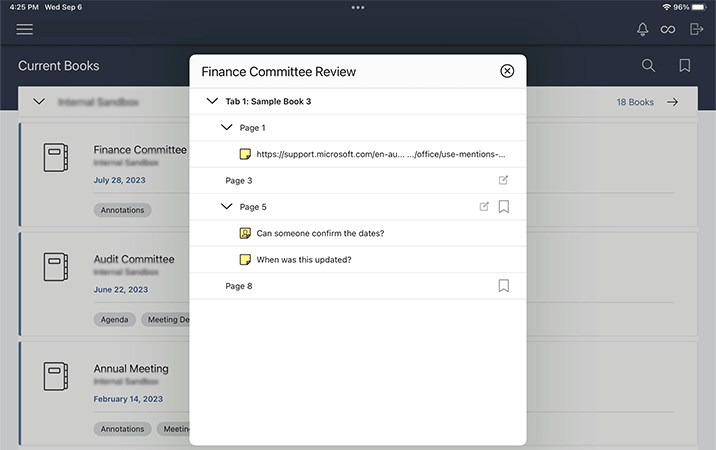716x450 pixels.
Task: Open the Page 3 annotation edit icon
Action: click(x=503, y=181)
